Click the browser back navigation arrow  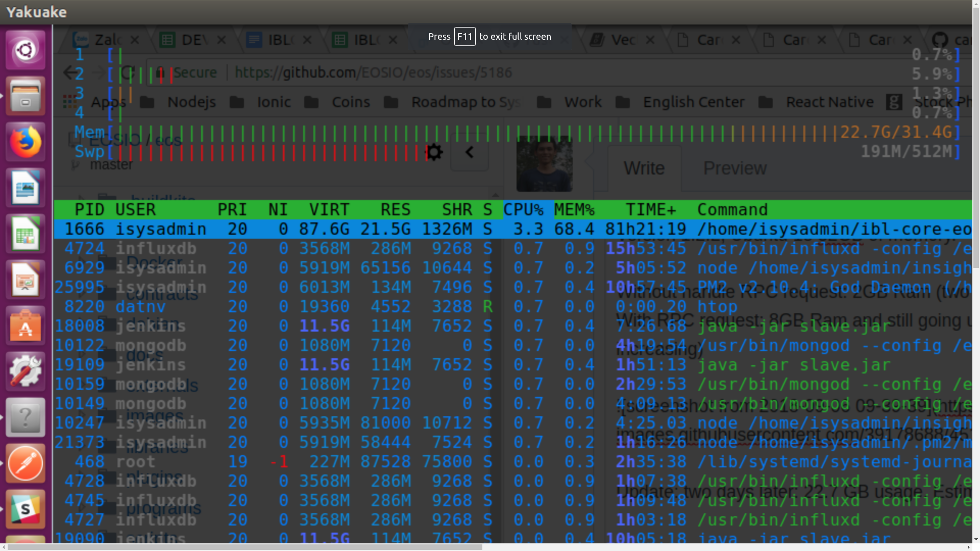click(71, 72)
